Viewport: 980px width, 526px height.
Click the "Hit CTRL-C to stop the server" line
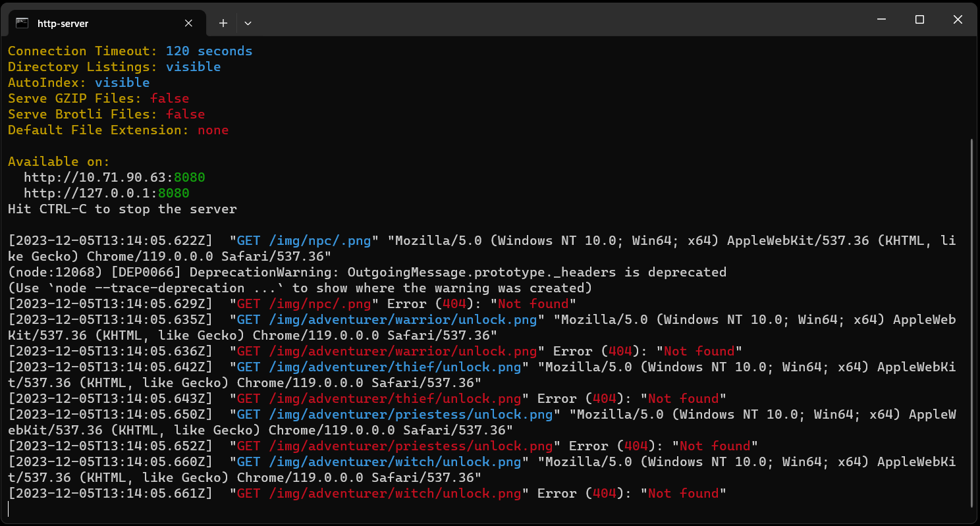tap(122, 209)
